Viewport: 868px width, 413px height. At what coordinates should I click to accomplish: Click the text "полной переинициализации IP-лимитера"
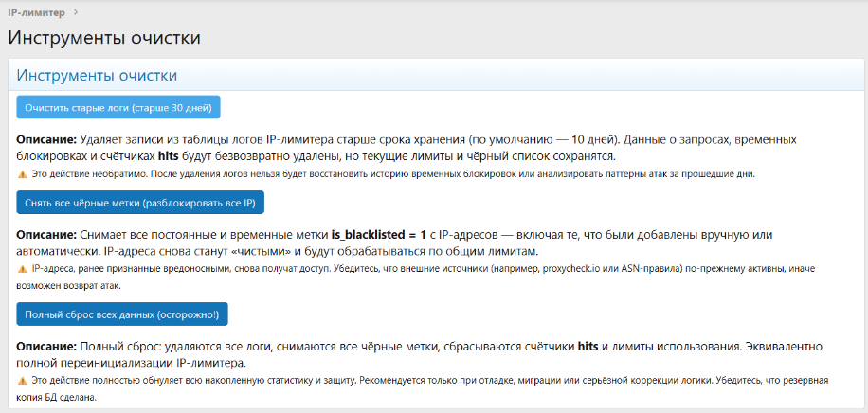coord(133,363)
